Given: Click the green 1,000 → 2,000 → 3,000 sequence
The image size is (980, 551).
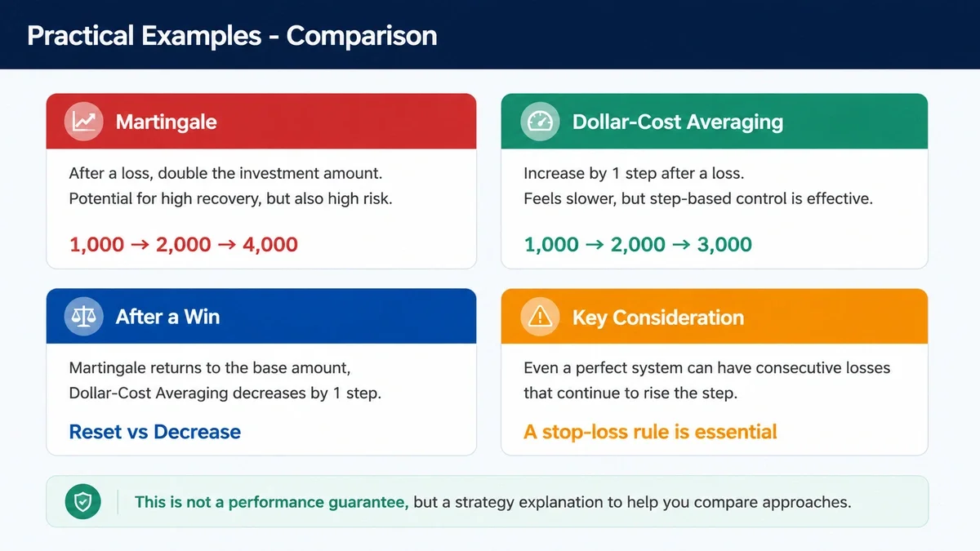Looking at the screenshot, I should point(638,244).
